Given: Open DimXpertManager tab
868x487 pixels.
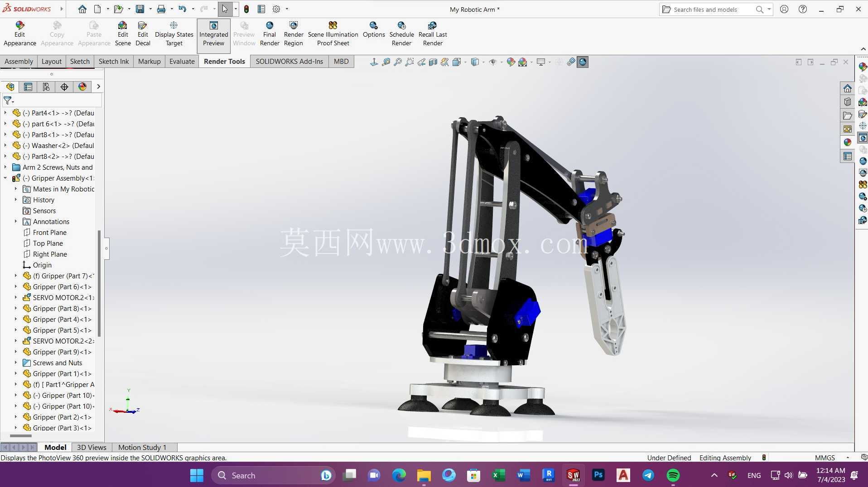Looking at the screenshot, I should click(x=64, y=86).
